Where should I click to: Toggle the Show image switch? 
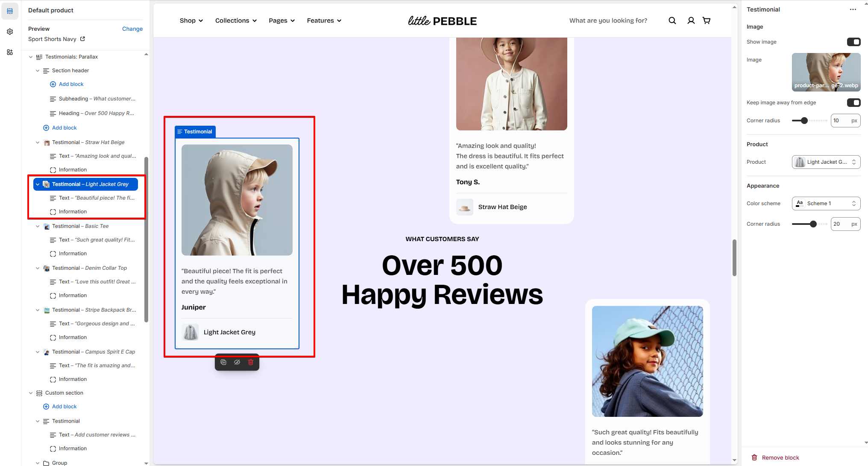(853, 42)
